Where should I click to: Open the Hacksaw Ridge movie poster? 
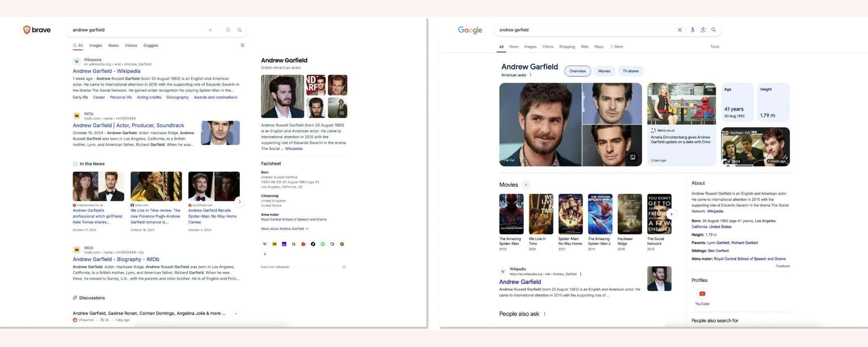point(630,214)
